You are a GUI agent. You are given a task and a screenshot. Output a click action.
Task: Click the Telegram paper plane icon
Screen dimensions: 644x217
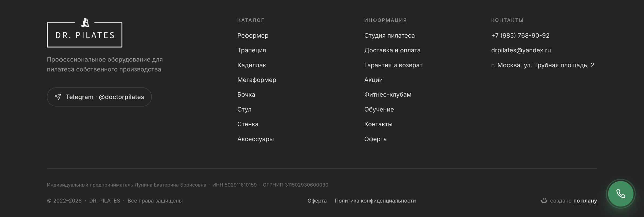(x=58, y=97)
